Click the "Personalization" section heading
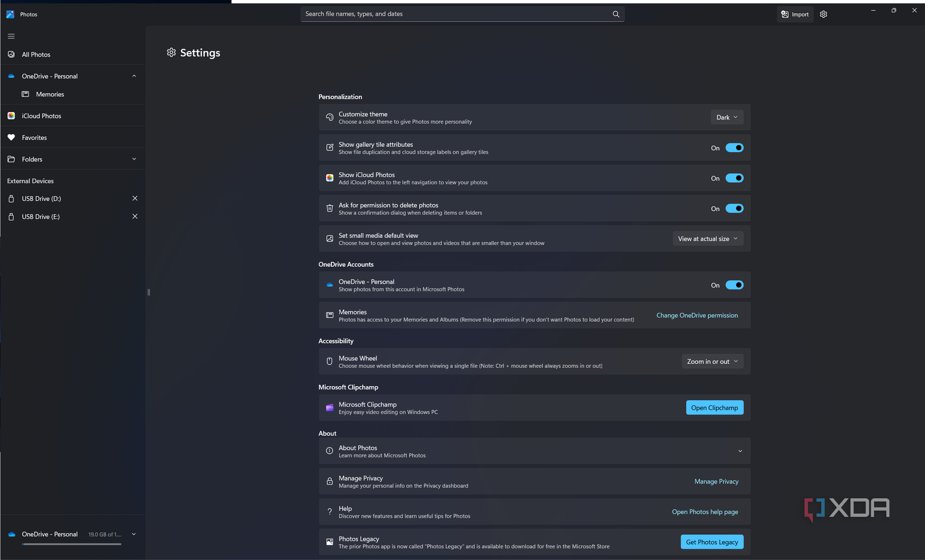This screenshot has height=560, width=925. [340, 97]
